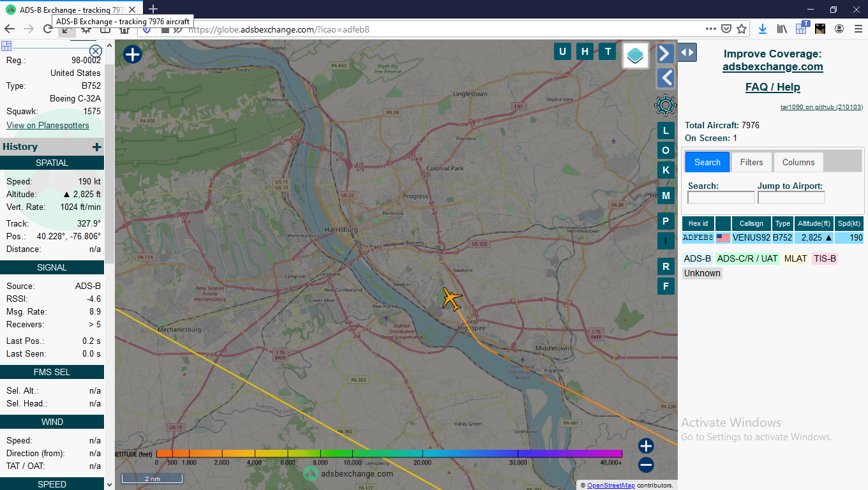
Task: Open the View on Planespotters link
Action: point(48,125)
